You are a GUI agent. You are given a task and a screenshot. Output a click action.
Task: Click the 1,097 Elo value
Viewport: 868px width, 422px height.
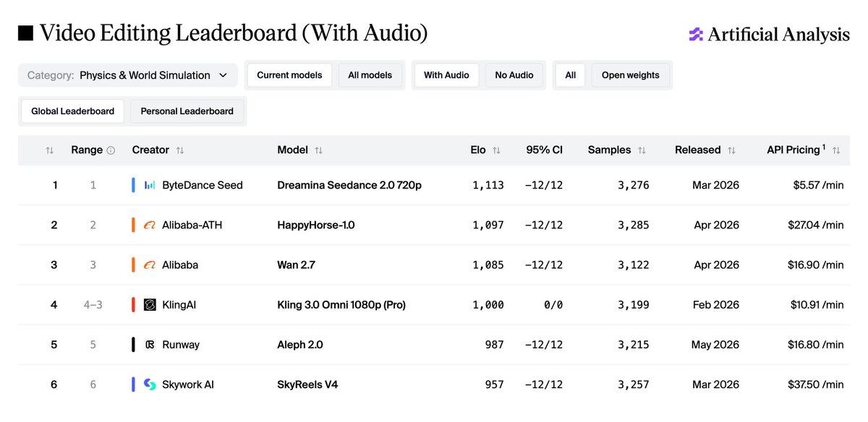pos(488,225)
